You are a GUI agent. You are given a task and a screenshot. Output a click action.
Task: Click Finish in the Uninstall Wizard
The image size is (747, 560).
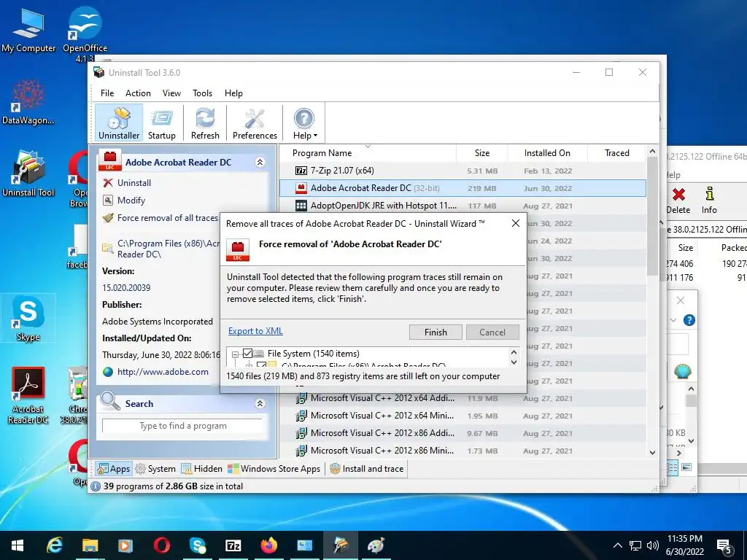436,332
